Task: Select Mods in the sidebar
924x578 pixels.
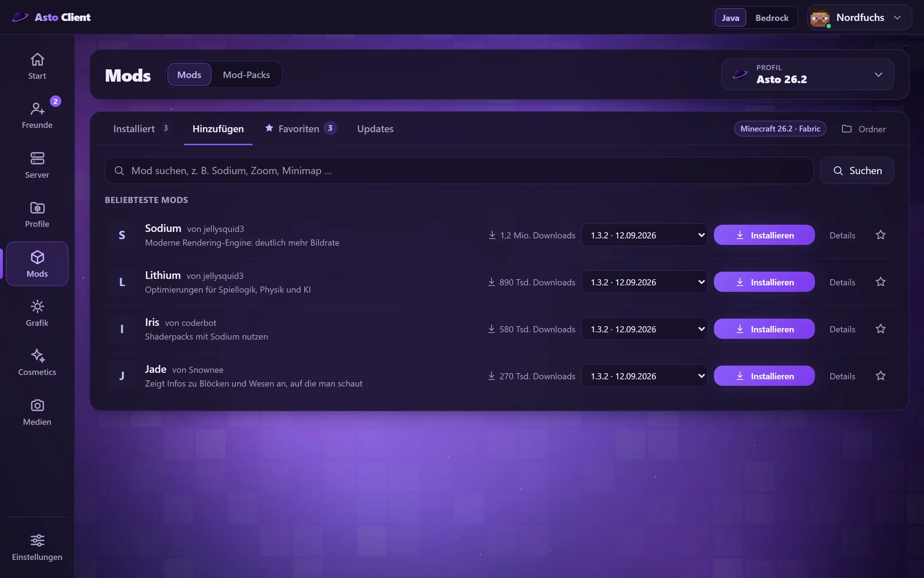Action: pyautogui.click(x=37, y=264)
